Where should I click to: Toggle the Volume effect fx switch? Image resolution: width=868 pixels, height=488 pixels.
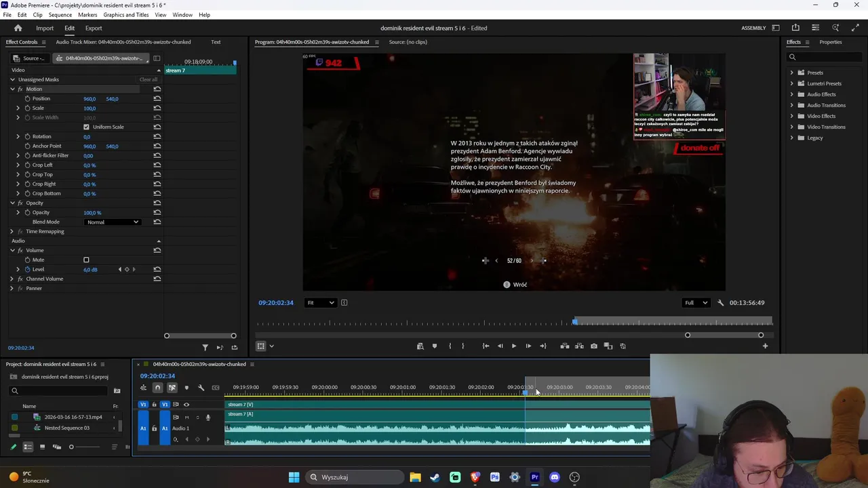pos(20,251)
